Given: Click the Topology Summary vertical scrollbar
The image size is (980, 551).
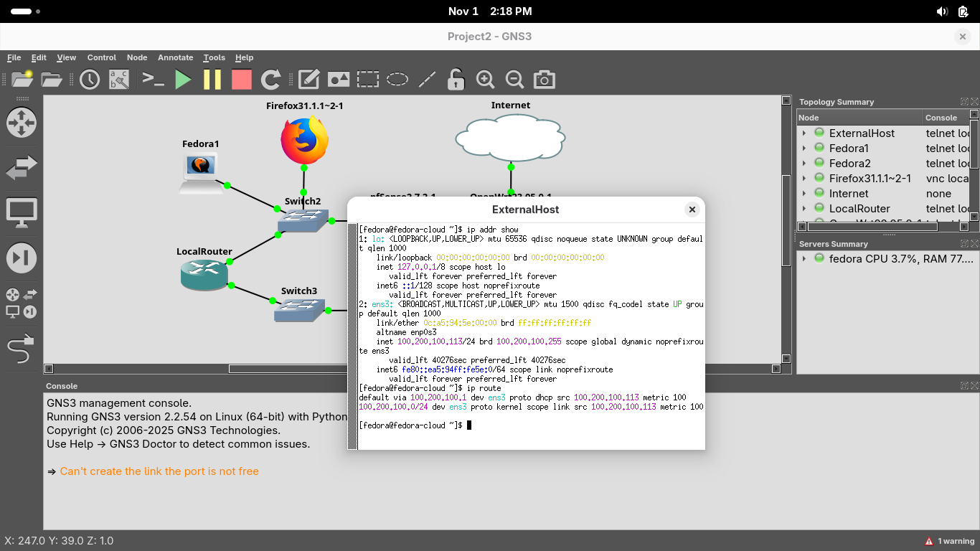Looking at the screenshot, I should point(974,143).
